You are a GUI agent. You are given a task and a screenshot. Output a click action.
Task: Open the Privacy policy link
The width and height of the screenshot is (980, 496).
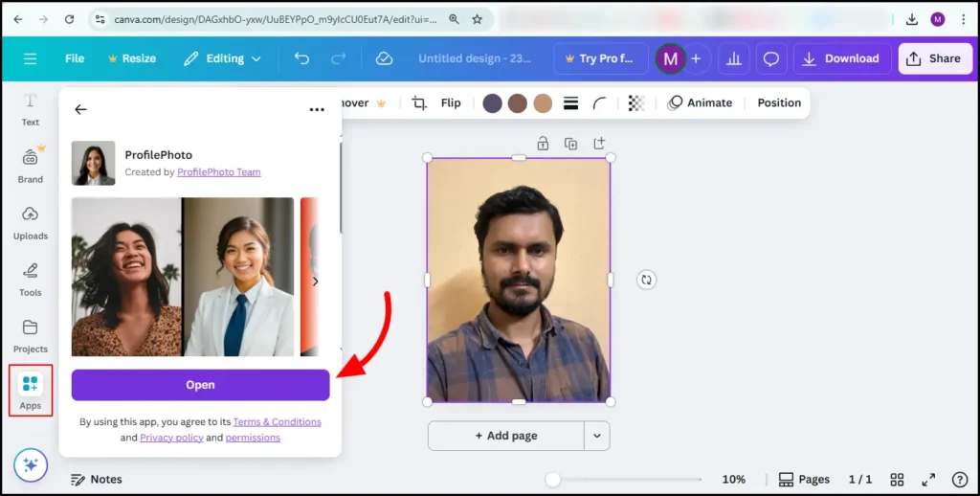(171, 438)
